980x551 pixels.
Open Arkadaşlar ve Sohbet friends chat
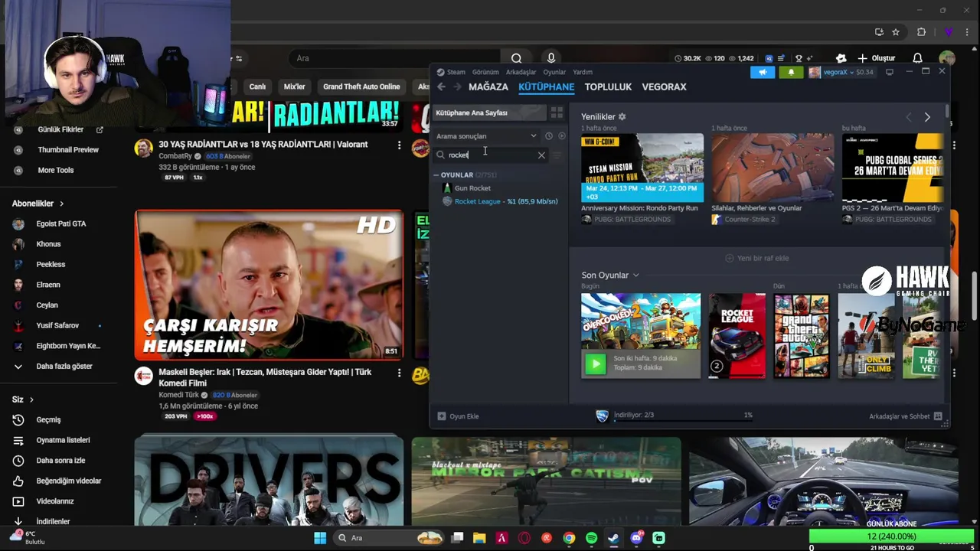click(x=906, y=416)
